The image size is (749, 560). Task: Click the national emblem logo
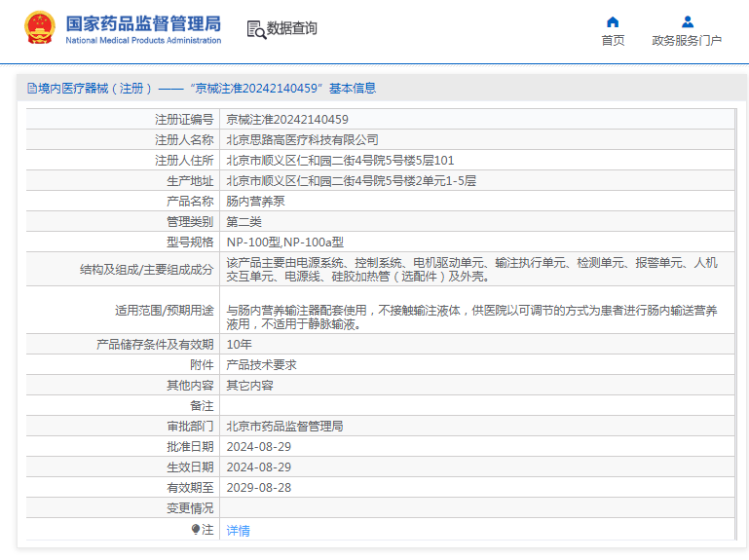pos(39,28)
